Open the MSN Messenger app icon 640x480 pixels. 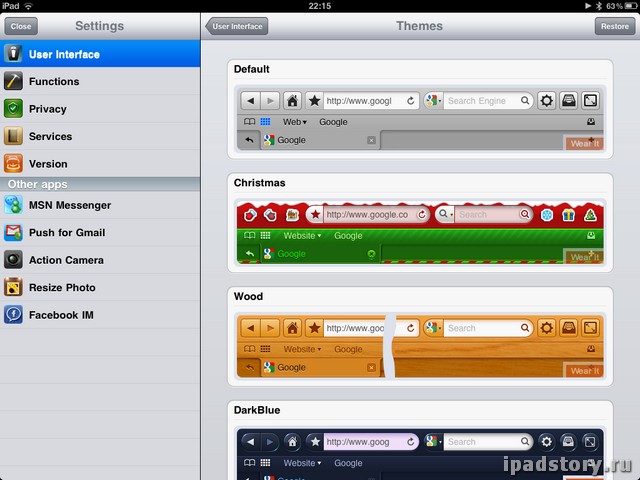pos(13,205)
